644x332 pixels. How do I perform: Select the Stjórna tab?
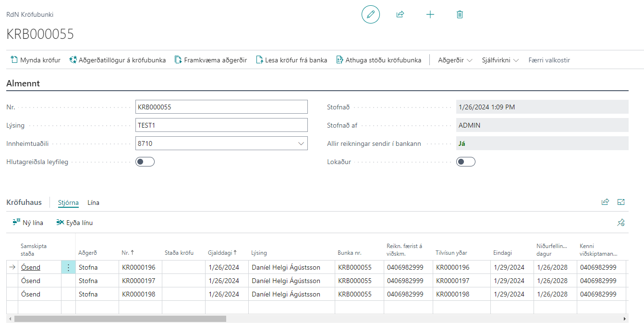click(68, 202)
